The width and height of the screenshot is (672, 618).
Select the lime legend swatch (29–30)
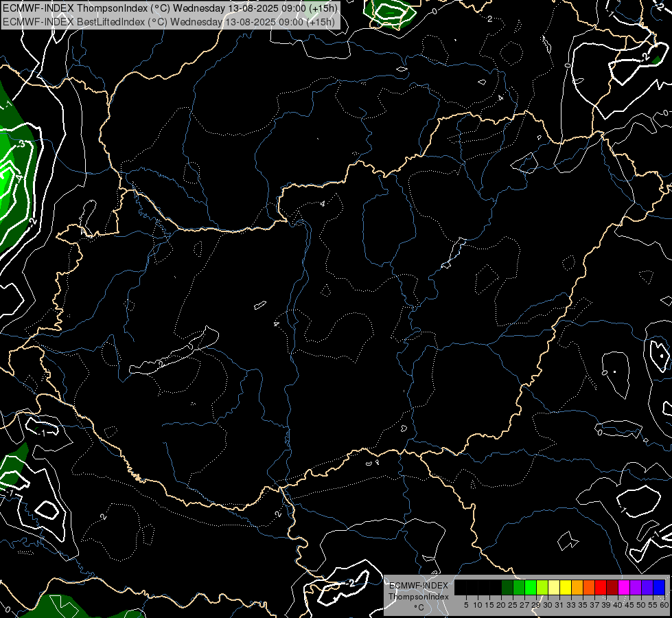[542, 588]
